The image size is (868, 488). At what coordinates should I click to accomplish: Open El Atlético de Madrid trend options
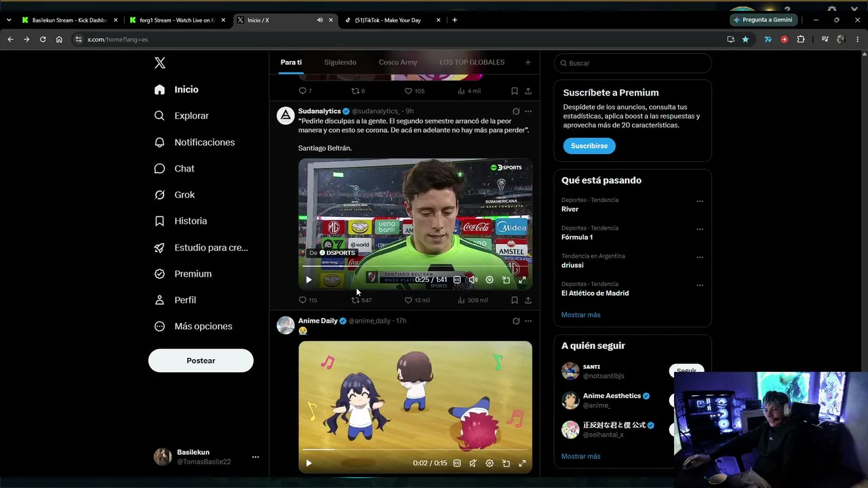coord(700,285)
